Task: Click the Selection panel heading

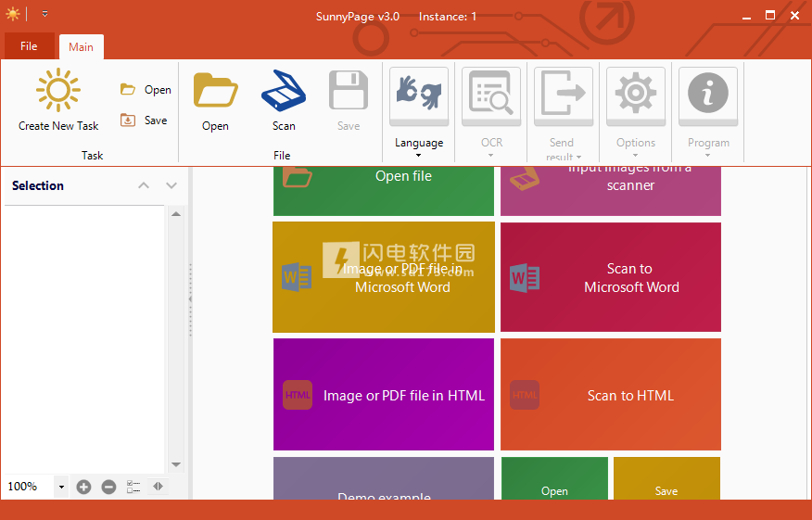Action: [x=38, y=185]
